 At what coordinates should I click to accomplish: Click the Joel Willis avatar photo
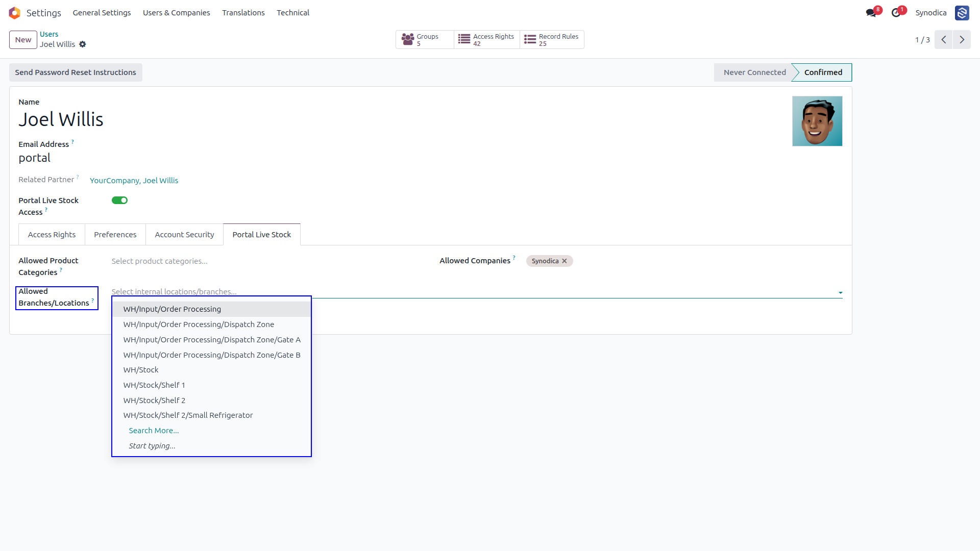click(817, 121)
